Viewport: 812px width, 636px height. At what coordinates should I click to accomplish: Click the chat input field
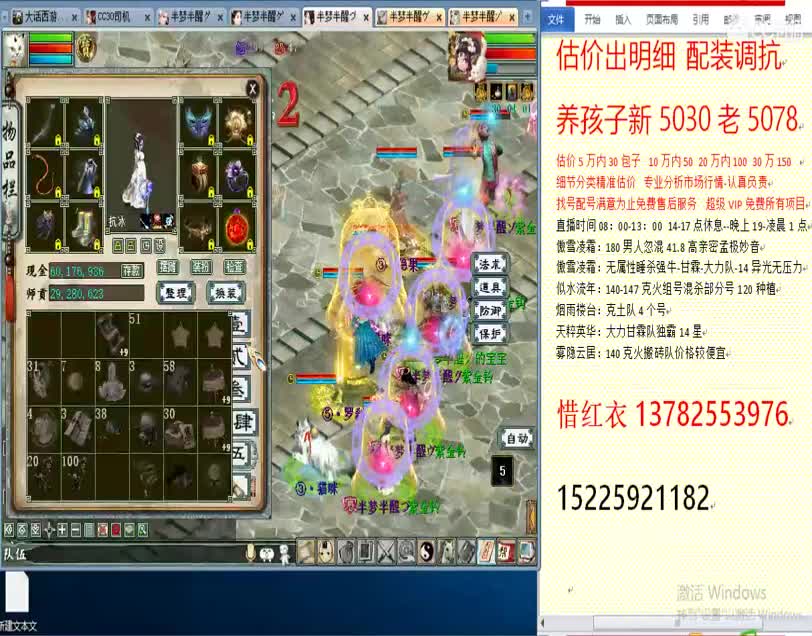[136, 554]
